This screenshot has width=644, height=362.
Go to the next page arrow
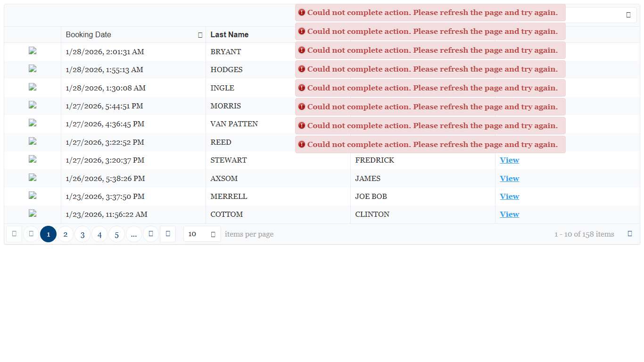coord(151,234)
